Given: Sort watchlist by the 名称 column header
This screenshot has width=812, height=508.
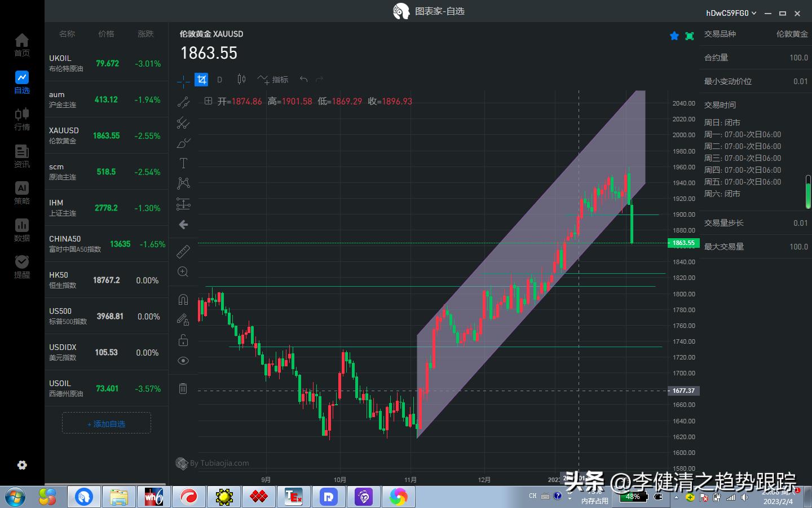Looking at the screenshot, I should point(67,34).
